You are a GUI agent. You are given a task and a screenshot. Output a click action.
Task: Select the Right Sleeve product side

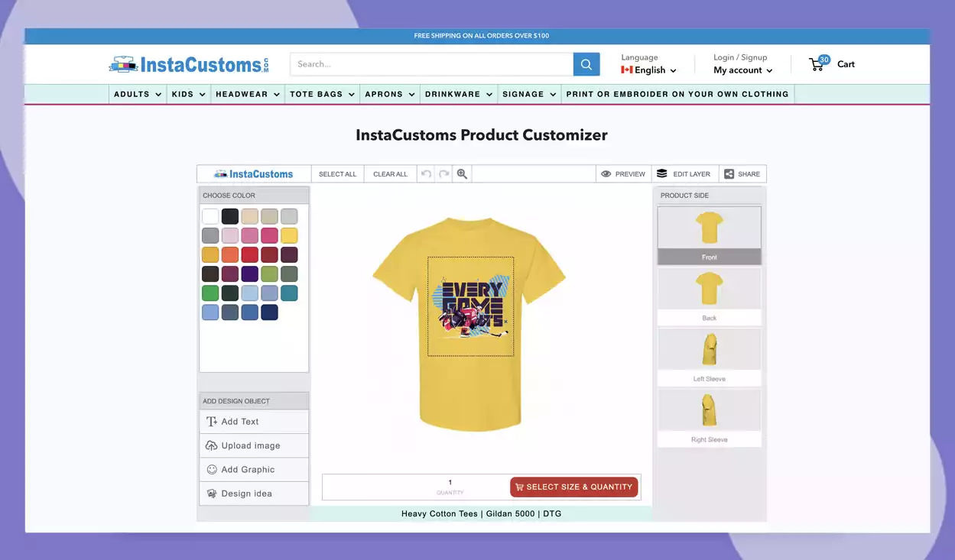tap(710, 418)
